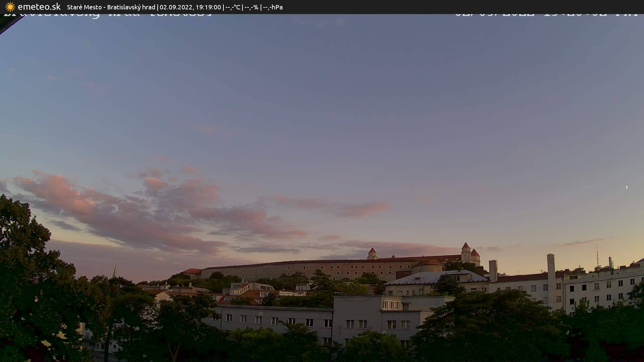This screenshot has height=362, width=644.
Task: Click the 02.09.2022, 19:19:00 timestamp in header
Action: tap(190, 7)
